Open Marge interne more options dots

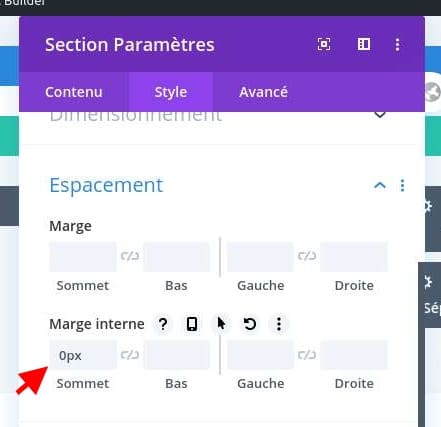279,324
